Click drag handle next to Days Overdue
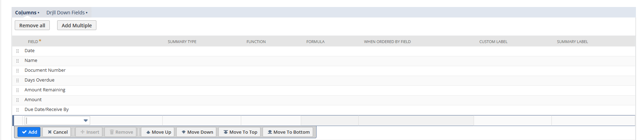This screenshot has width=644, height=140. click(18, 80)
